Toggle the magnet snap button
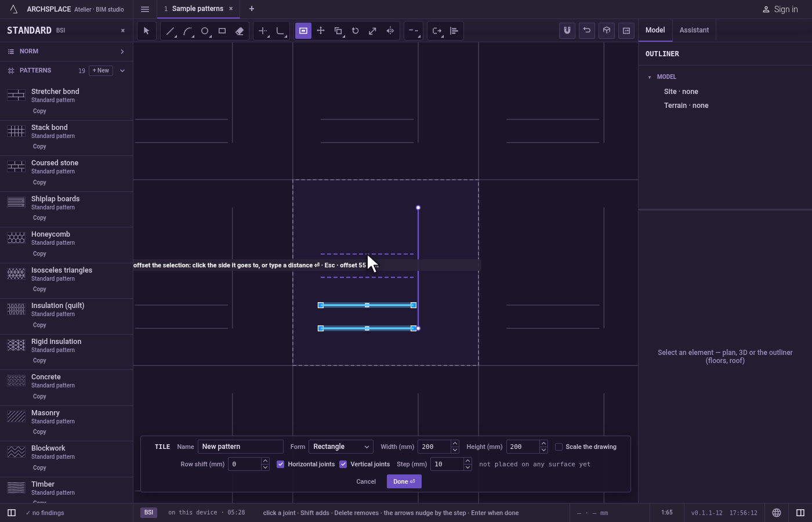 [567, 31]
